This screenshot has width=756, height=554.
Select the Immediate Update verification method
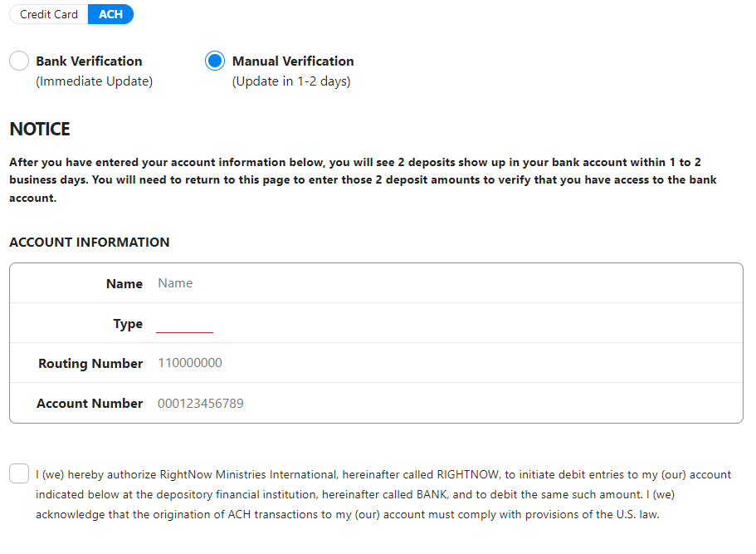click(18, 61)
